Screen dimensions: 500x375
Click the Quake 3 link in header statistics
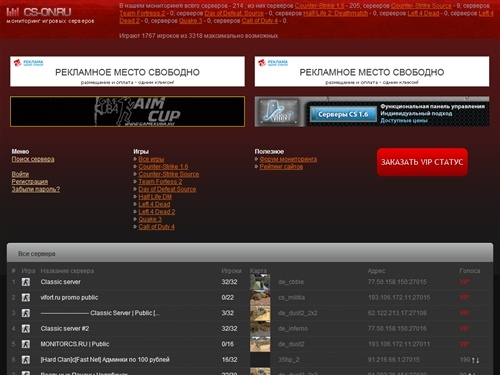pos(190,21)
